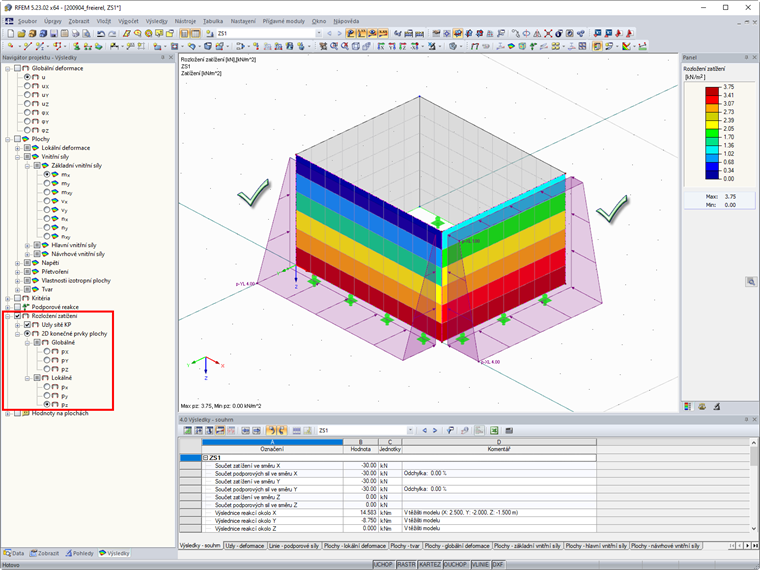Pin the results table panel
Image resolution: width=760 pixels, height=570 pixels.
(746, 419)
